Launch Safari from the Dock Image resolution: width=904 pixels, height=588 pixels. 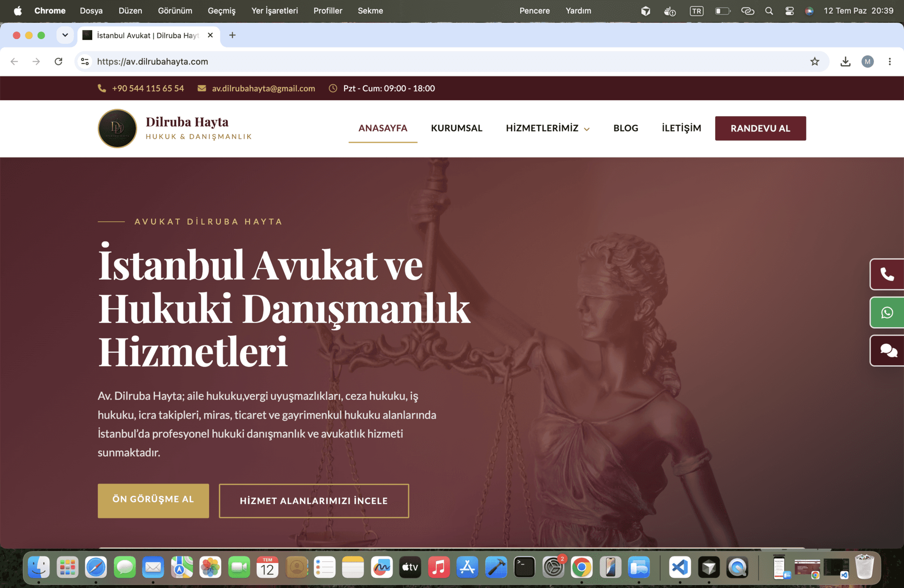[96, 567]
